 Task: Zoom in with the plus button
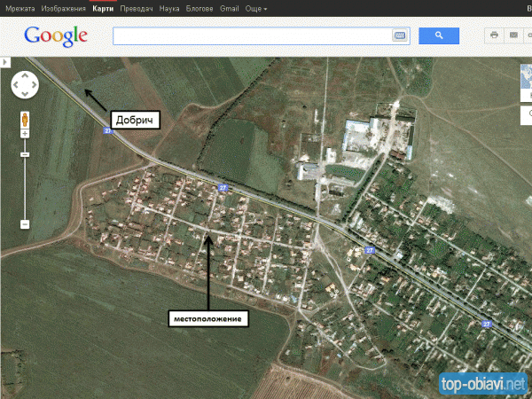25,134
